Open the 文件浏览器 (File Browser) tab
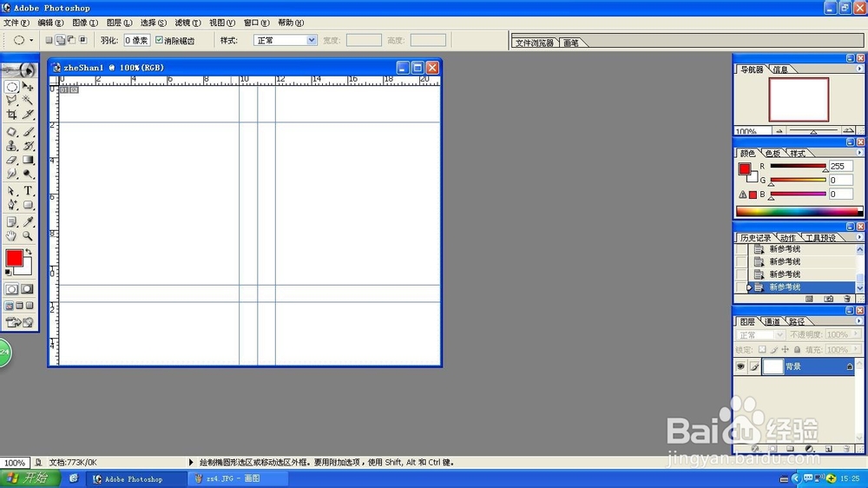The width and height of the screenshot is (868, 488). [x=534, y=43]
